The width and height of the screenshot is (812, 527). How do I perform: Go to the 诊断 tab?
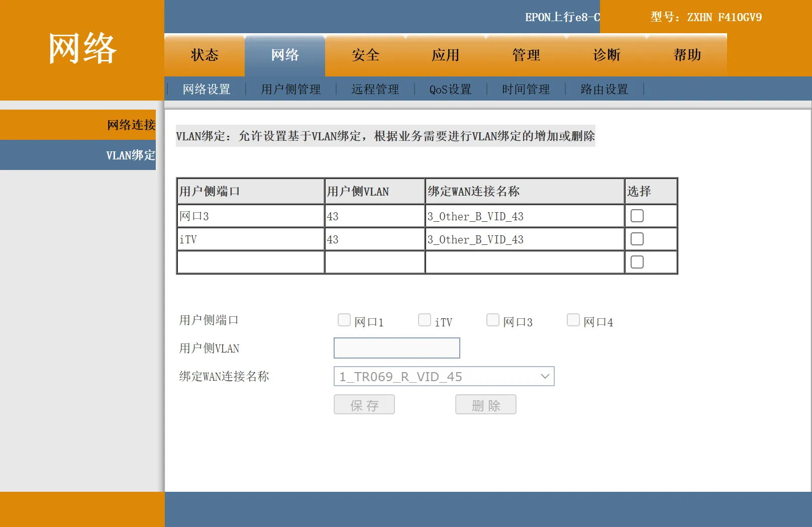point(606,55)
